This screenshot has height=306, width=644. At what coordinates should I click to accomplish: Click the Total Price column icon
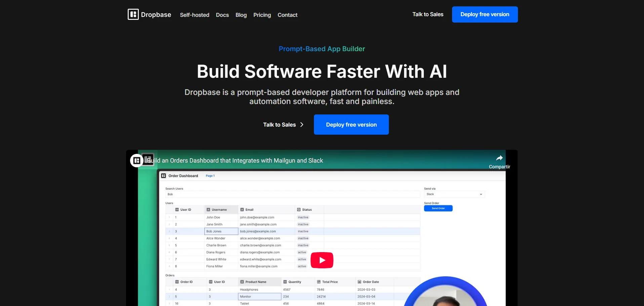[319, 282]
